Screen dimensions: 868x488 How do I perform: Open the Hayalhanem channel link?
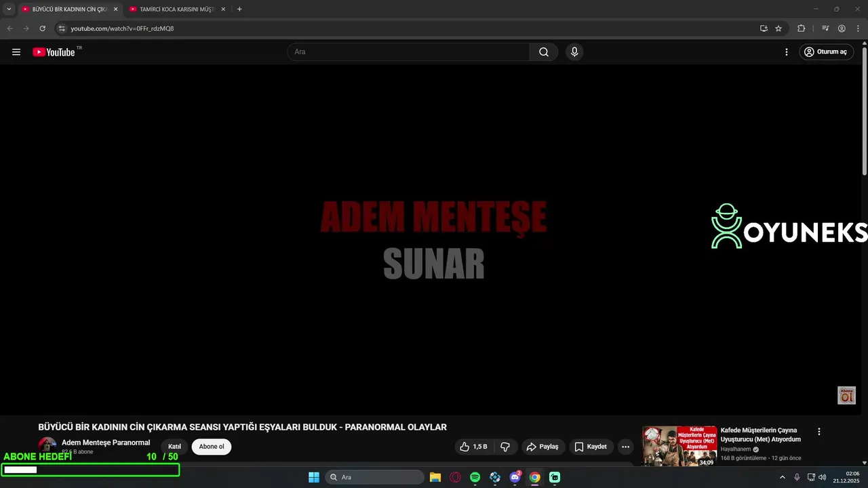[736, 449]
